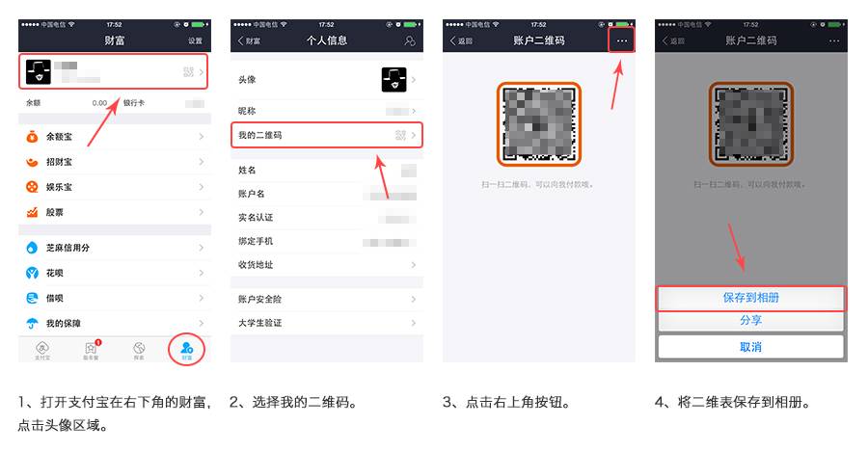Tap the 借呗 icon
The width and height of the screenshot is (868, 451).
click(32, 298)
